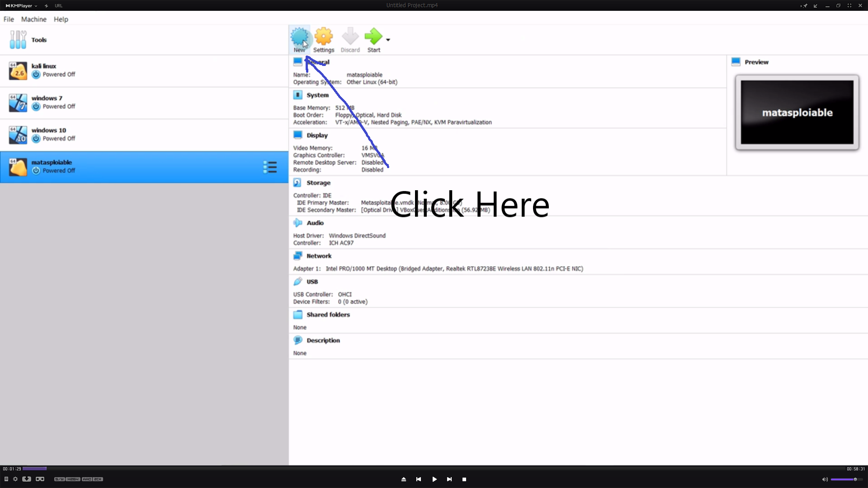Click the Network section icon
Viewport: 868px width, 488px height.
tap(297, 256)
